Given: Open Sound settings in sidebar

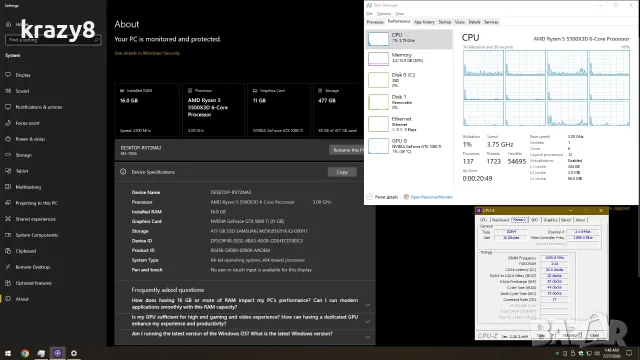Looking at the screenshot, I should pos(22,91).
